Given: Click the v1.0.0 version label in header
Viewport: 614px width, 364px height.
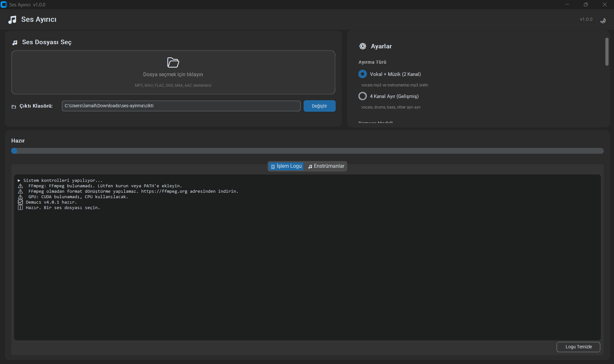Looking at the screenshot, I should pos(586,20).
